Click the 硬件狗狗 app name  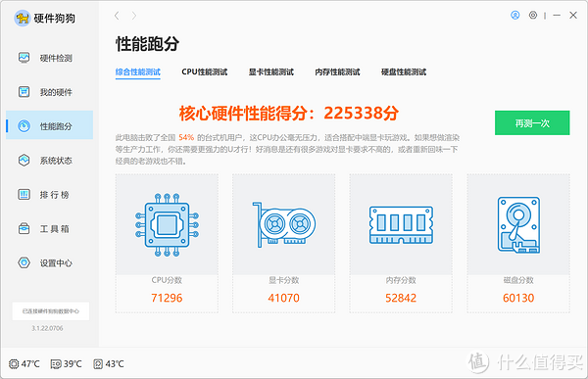(54, 18)
